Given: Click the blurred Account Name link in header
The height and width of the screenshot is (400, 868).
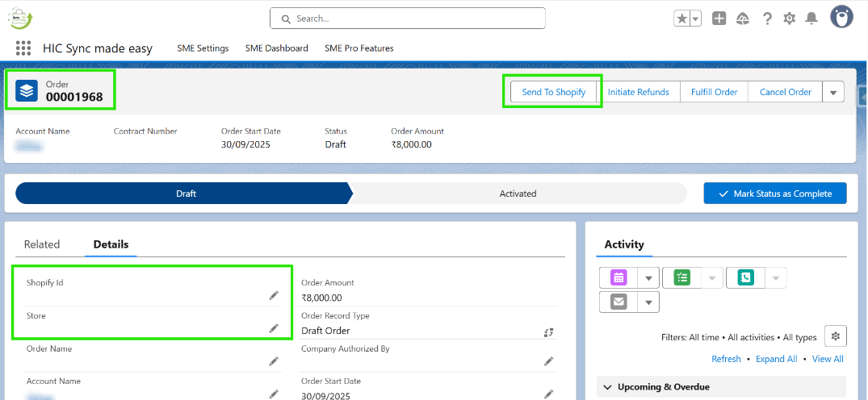Looking at the screenshot, I should pos(29,145).
